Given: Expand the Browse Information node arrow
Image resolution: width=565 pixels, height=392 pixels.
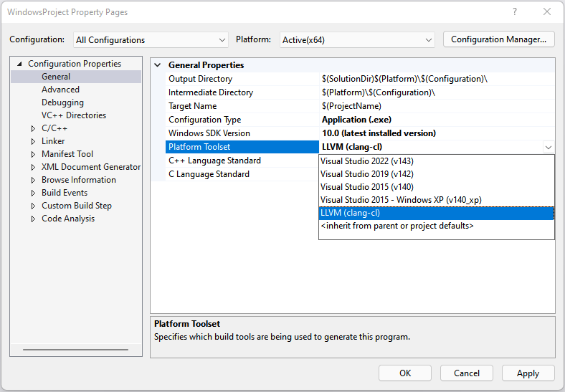Looking at the screenshot, I should point(33,180).
